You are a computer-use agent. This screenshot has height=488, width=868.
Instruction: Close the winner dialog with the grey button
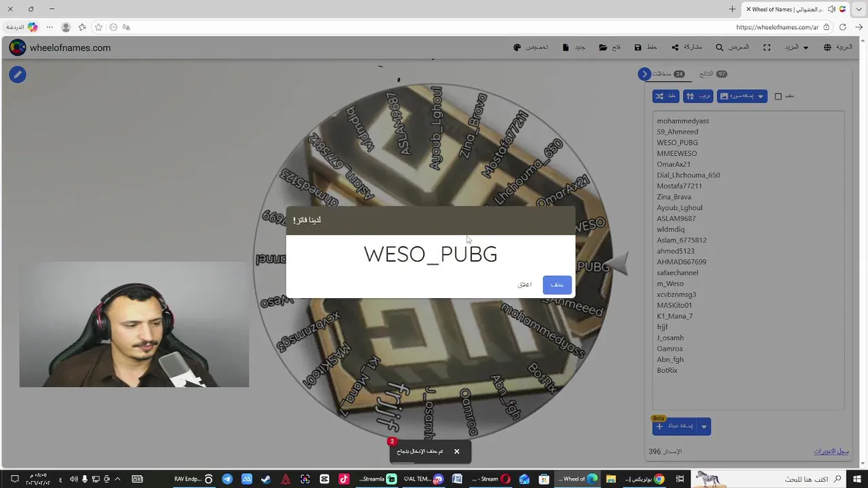click(x=525, y=285)
